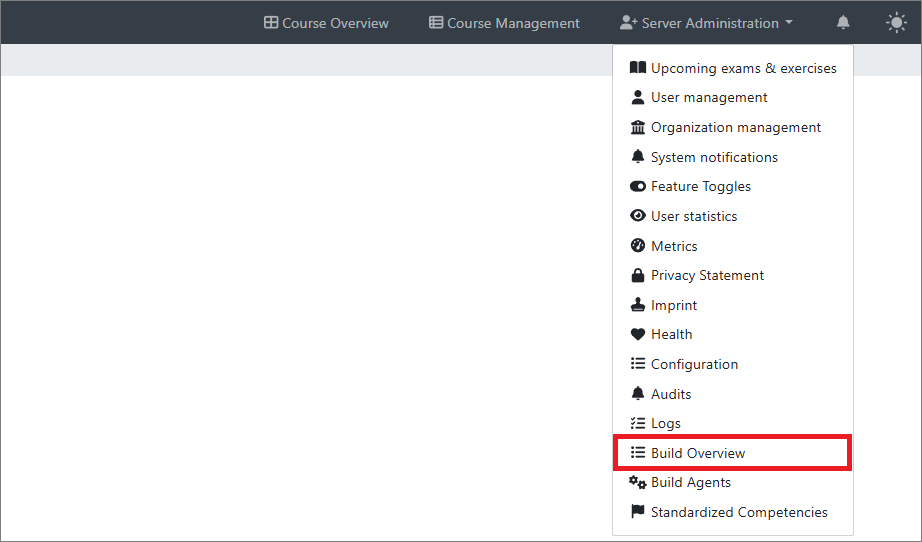The width and height of the screenshot is (922, 542).
Task: Click the bell icon next to System notifications
Action: 637,157
